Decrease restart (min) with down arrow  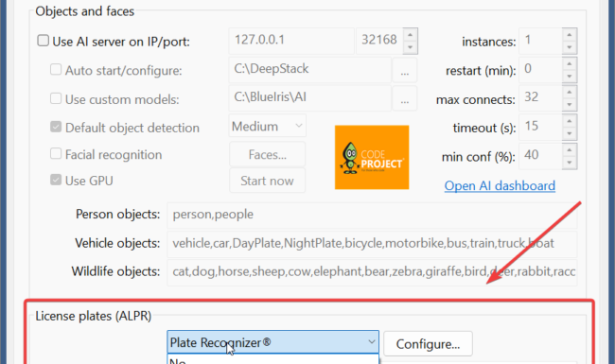[570, 76]
